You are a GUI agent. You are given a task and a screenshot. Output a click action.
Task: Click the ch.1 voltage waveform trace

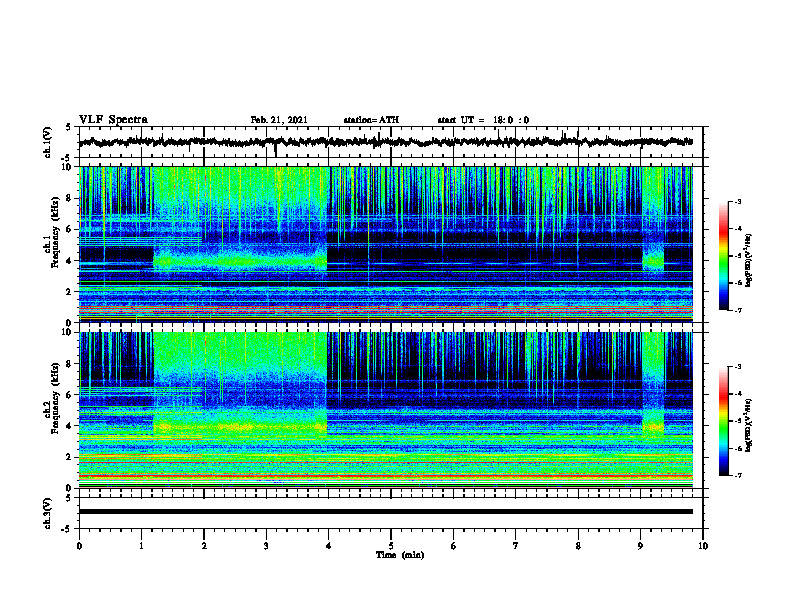coord(385,142)
